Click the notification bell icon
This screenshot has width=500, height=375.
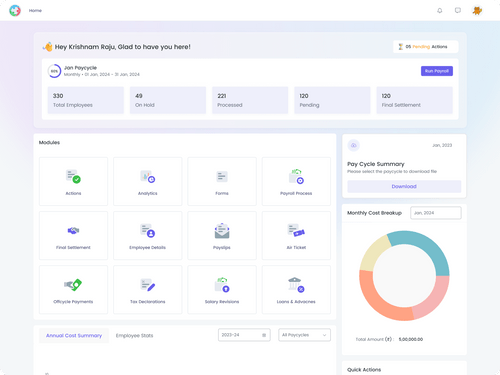(x=440, y=11)
